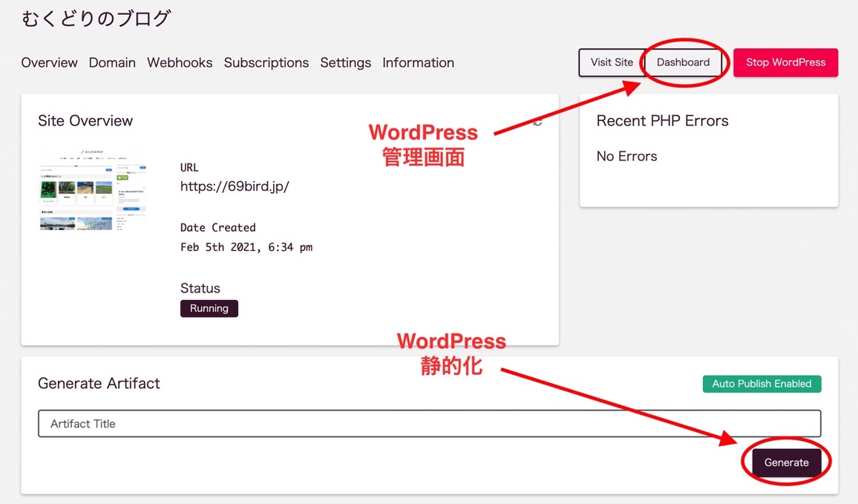The image size is (858, 504).
Task: Click the Running status badge
Action: point(209,308)
